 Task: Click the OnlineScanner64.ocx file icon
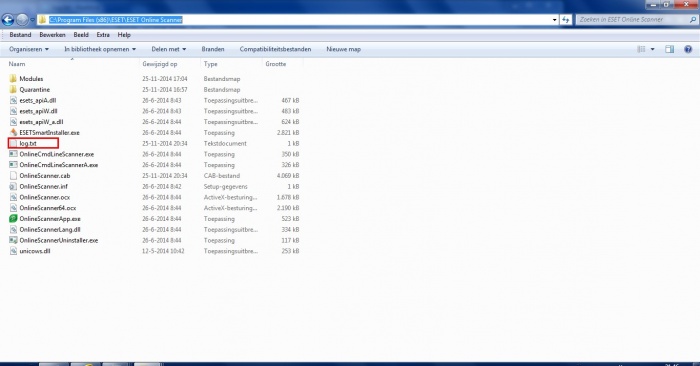pyautogui.click(x=13, y=208)
